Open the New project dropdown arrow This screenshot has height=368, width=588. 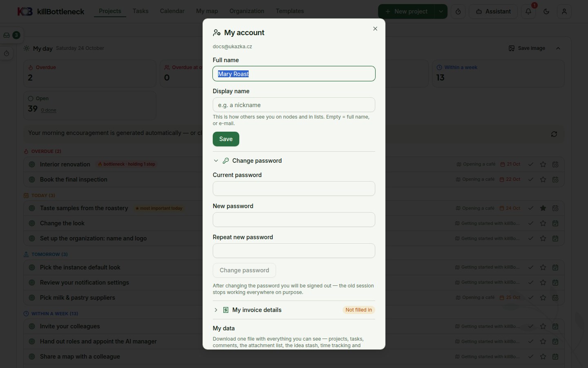tap(441, 11)
